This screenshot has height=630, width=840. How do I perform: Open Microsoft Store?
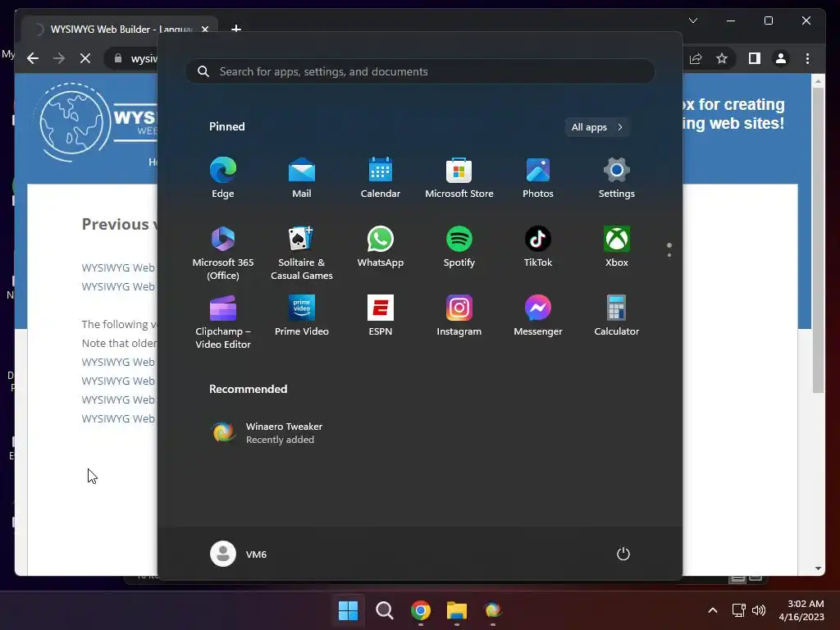[459, 178]
